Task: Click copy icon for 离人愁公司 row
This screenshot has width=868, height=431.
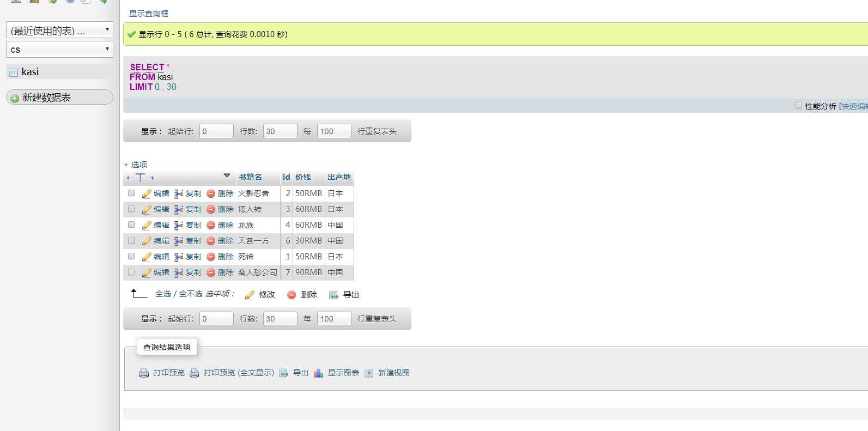Action: point(179,272)
